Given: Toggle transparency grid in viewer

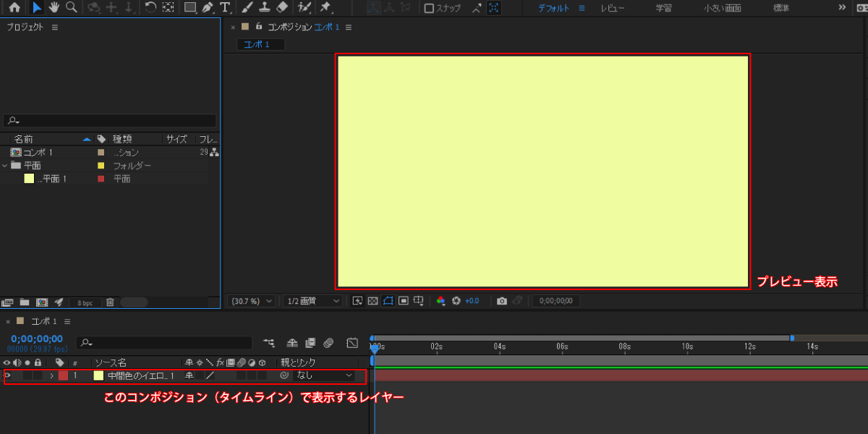Looking at the screenshot, I should (x=373, y=301).
